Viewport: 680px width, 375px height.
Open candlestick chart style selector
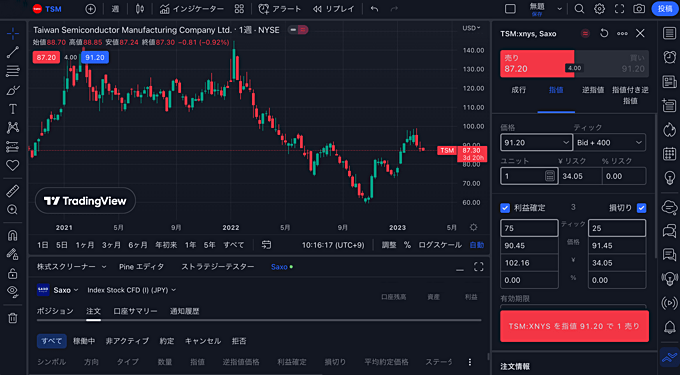coord(140,9)
